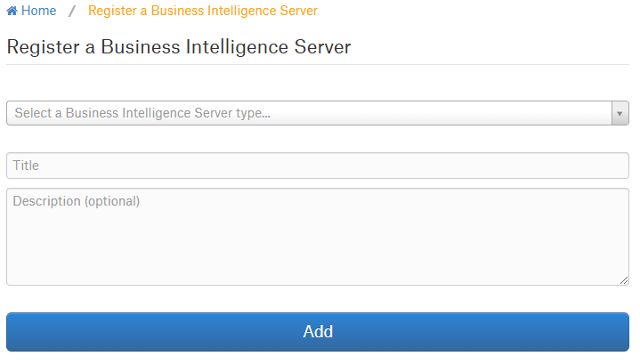Open the Business Intelligence Server type dropdown
Viewport: 640px width, 364px height.
[x=318, y=113]
